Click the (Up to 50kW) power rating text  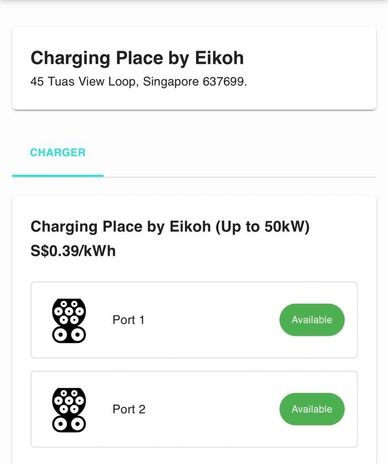tap(263, 227)
